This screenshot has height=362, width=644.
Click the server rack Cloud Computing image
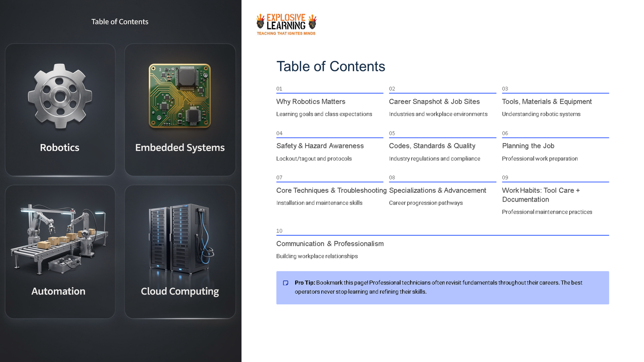180,239
